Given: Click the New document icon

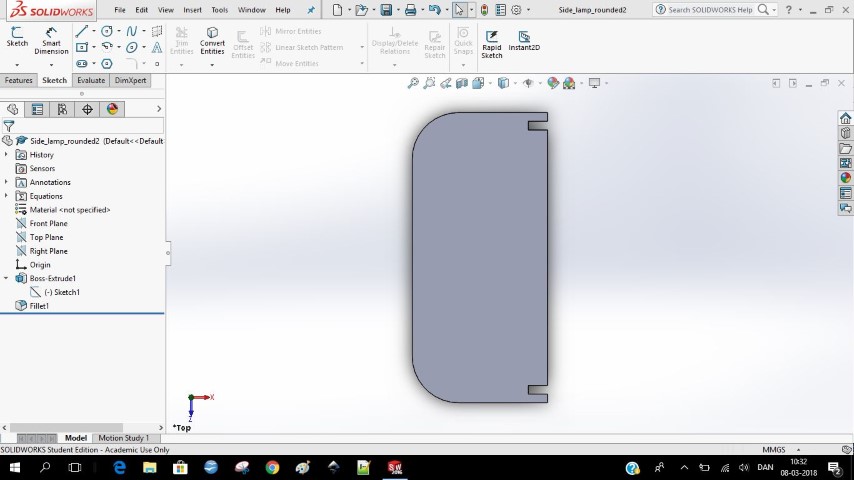Looking at the screenshot, I should 338,10.
